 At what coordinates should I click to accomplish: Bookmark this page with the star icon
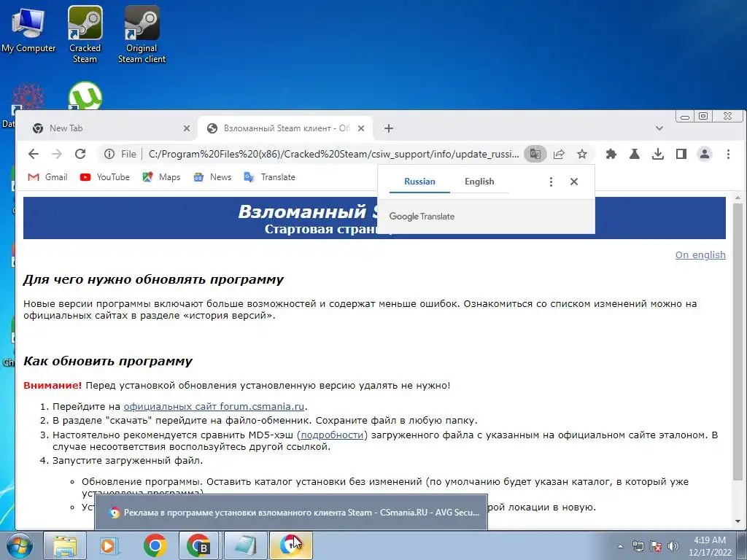click(x=581, y=154)
